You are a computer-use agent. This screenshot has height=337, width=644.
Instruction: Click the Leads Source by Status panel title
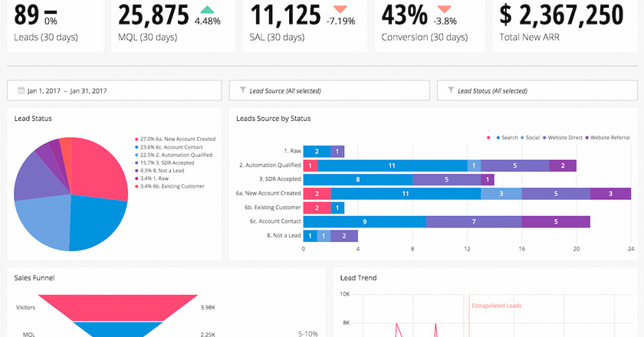tap(273, 119)
